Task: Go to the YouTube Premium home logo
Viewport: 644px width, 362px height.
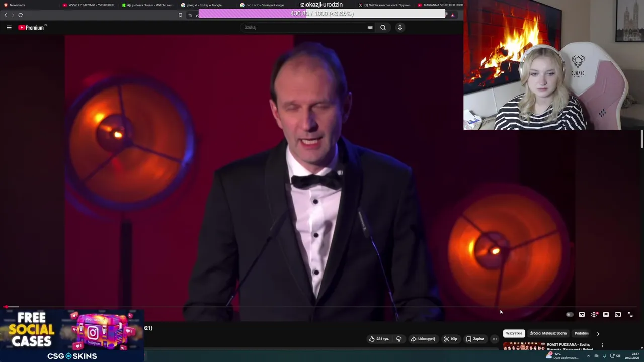Action: click(32, 27)
